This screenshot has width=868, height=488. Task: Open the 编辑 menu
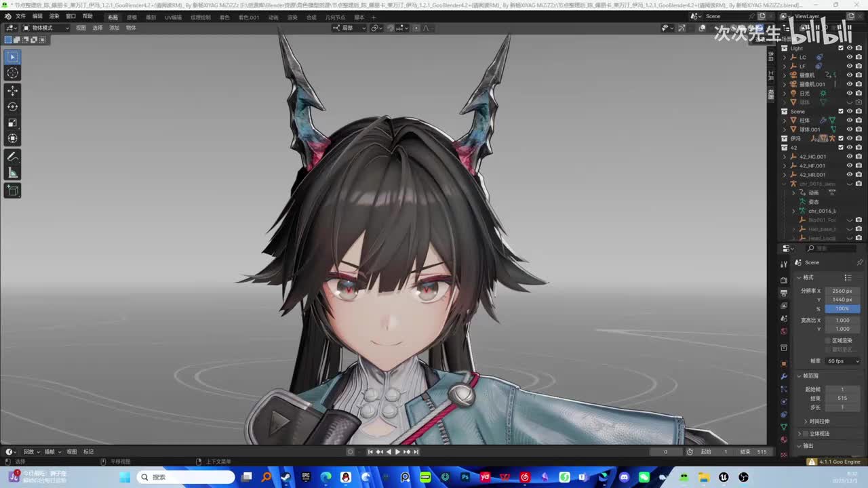[37, 16]
